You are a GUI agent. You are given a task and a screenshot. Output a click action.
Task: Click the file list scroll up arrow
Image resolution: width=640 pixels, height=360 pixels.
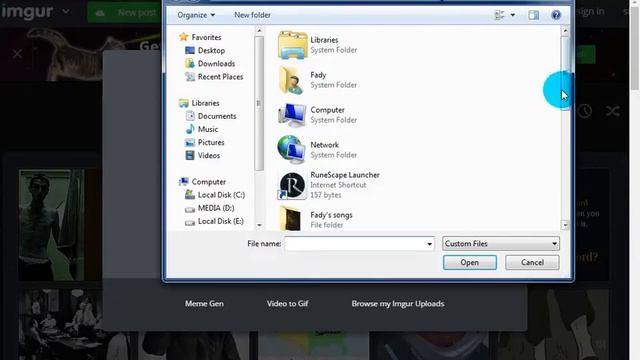click(565, 31)
